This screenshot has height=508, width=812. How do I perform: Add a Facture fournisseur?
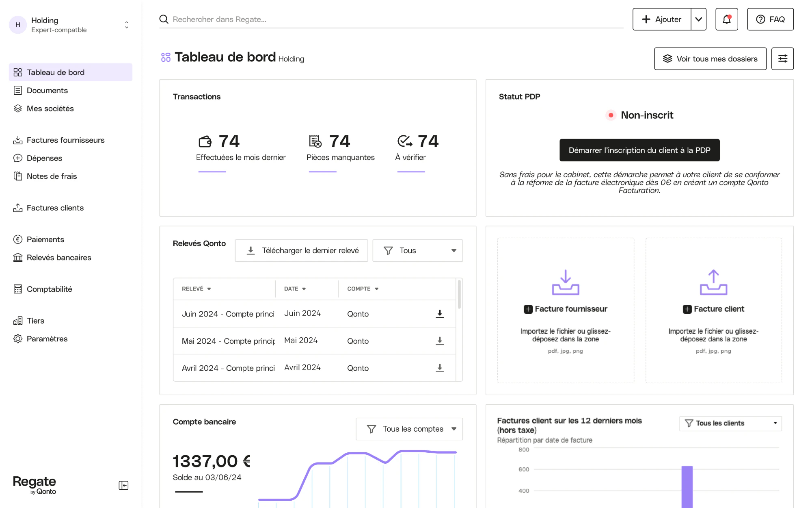566,309
